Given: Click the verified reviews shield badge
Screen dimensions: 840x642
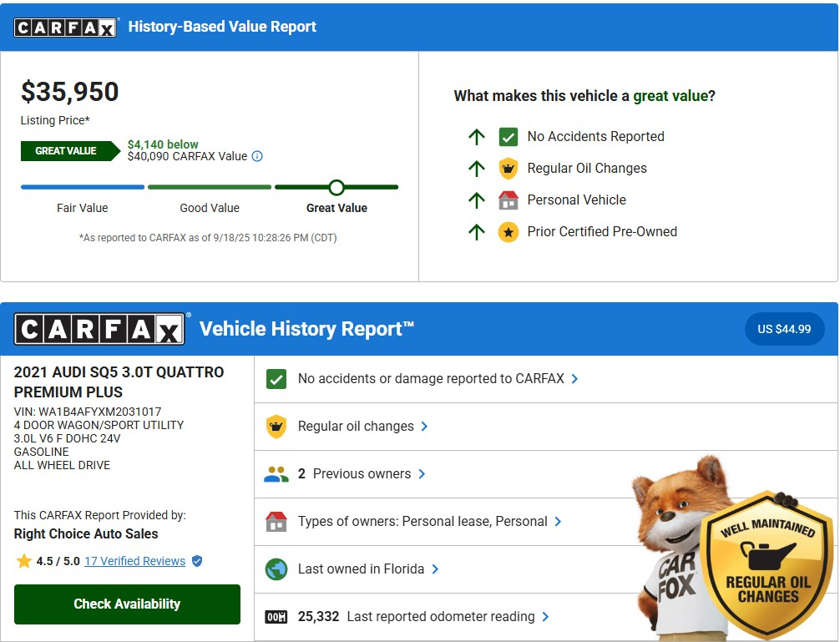Looking at the screenshot, I should [x=197, y=561].
